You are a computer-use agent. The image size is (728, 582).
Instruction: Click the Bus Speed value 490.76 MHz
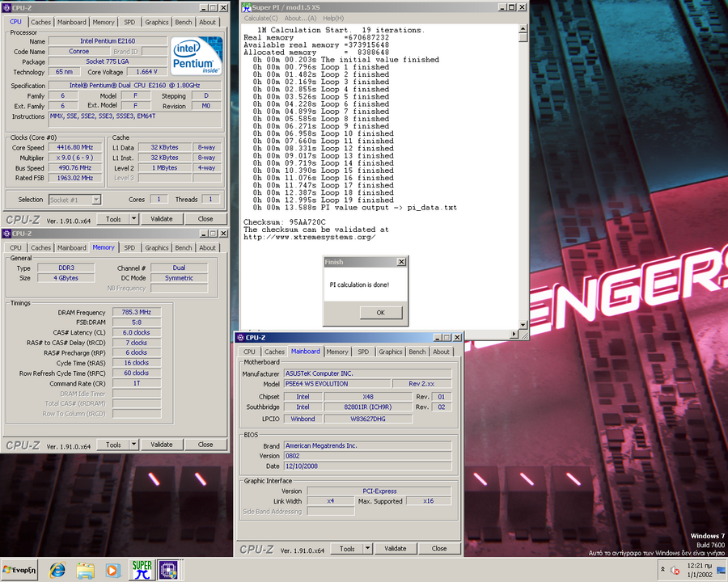(x=75, y=168)
